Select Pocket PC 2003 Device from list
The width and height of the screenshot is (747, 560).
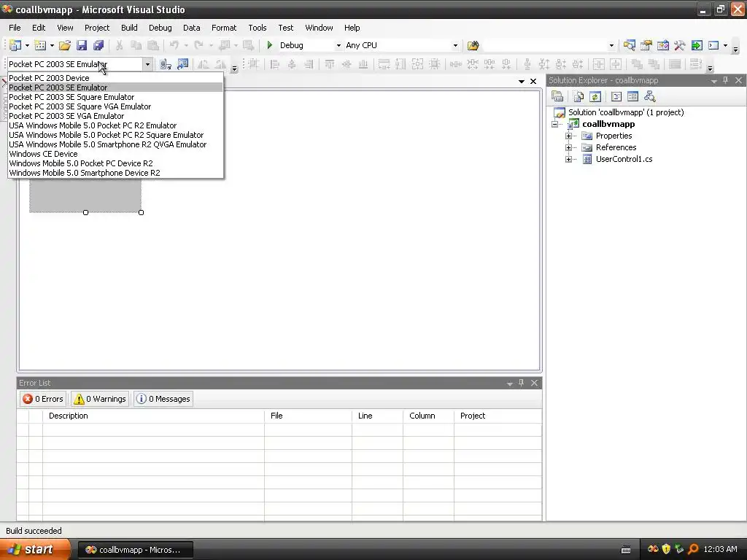coord(115,78)
